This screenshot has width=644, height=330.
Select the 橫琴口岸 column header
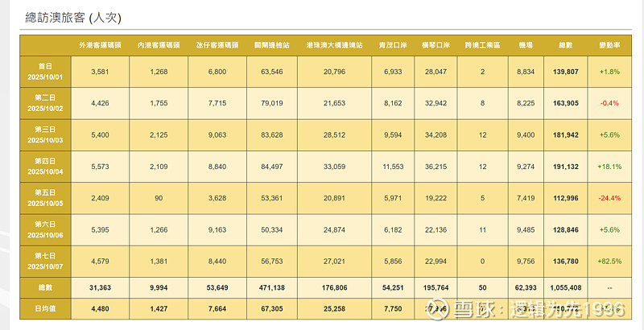point(436,46)
